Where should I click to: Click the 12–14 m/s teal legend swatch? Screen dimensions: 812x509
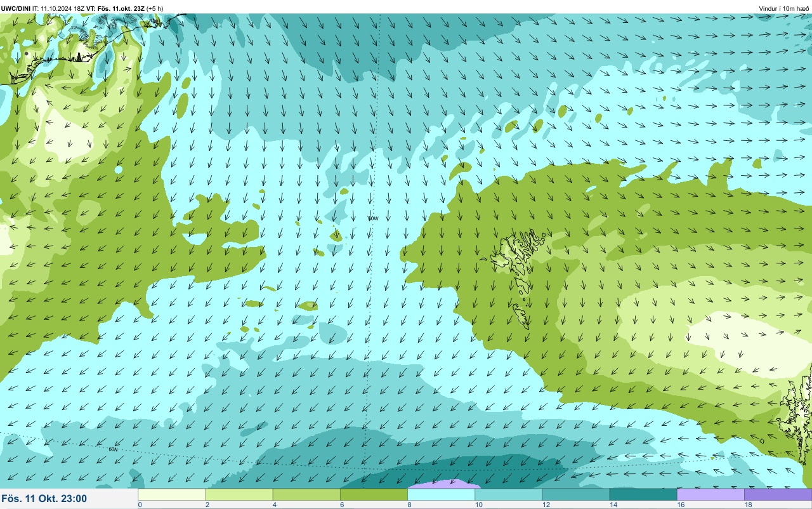[x=575, y=494]
